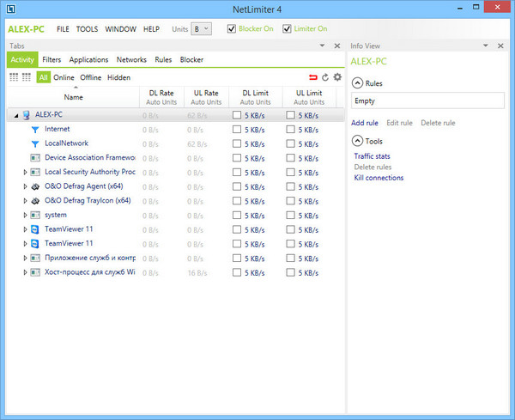This screenshot has height=420, width=515.
Task: Show only Online items filter
Action: pyautogui.click(x=64, y=77)
